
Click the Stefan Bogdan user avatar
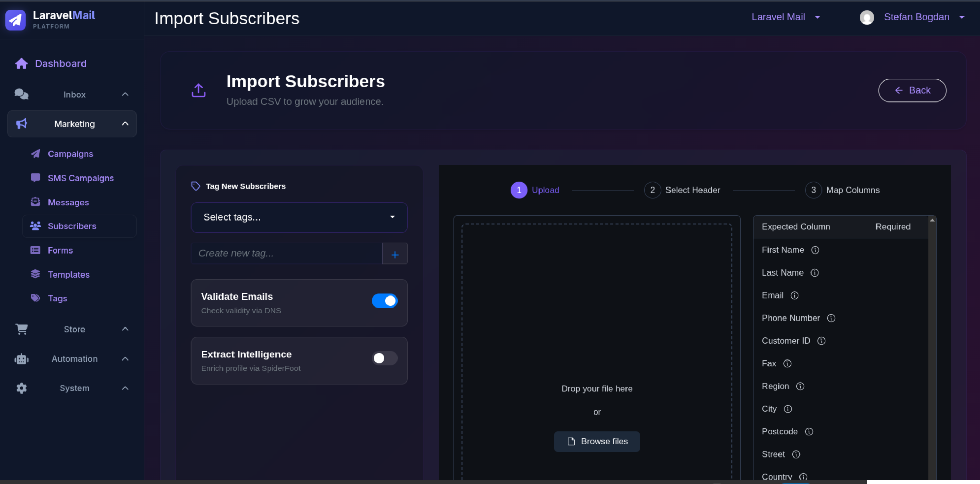(x=867, y=18)
